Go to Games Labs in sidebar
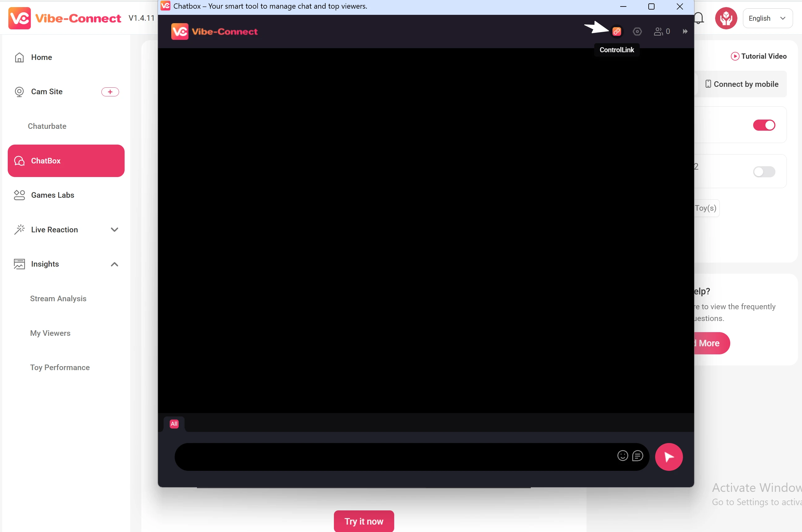This screenshot has height=532, width=802. 53,195
